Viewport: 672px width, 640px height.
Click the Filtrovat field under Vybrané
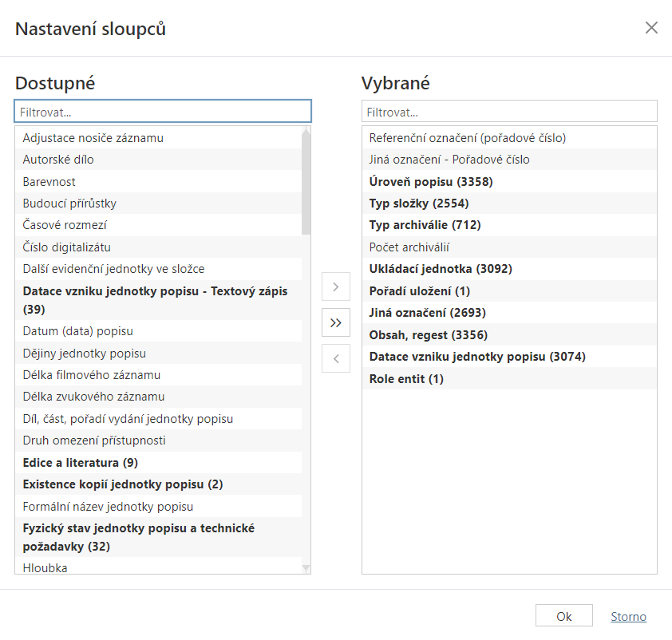pyautogui.click(x=508, y=110)
